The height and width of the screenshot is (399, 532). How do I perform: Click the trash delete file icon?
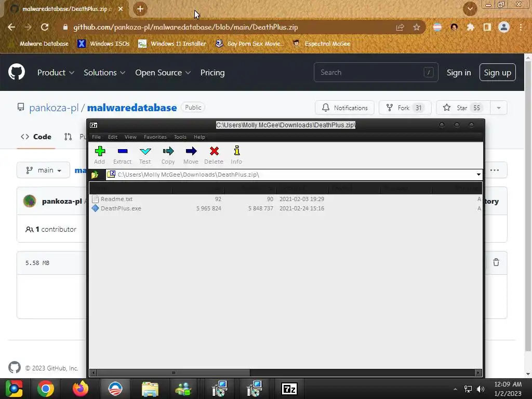coord(496,262)
